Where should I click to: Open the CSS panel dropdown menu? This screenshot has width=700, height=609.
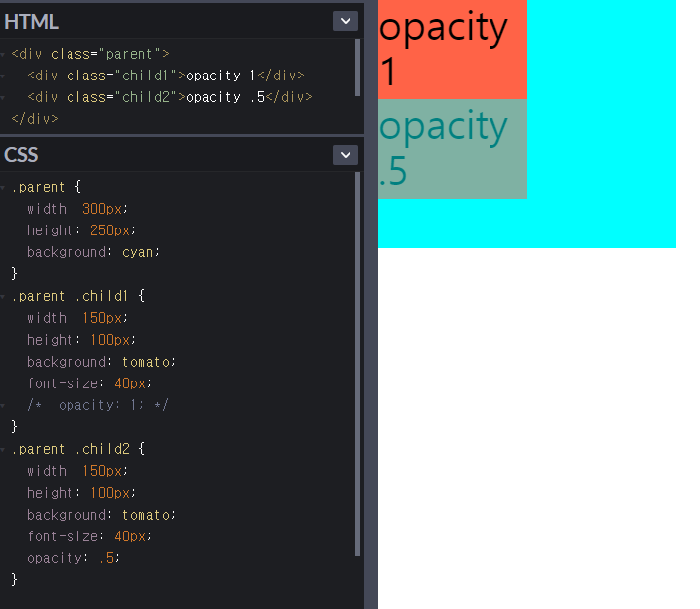(x=346, y=155)
